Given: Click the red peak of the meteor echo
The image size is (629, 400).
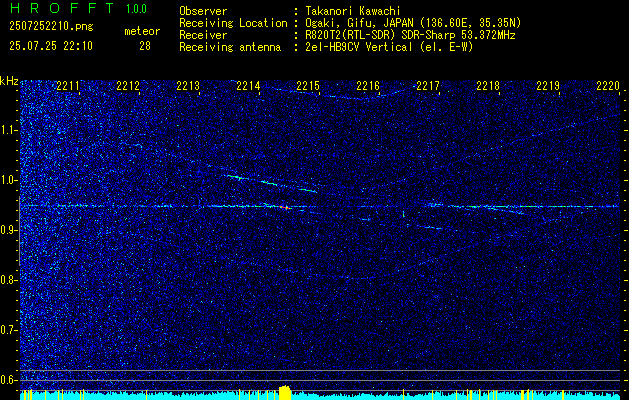Looking at the screenshot, I should tap(284, 207).
